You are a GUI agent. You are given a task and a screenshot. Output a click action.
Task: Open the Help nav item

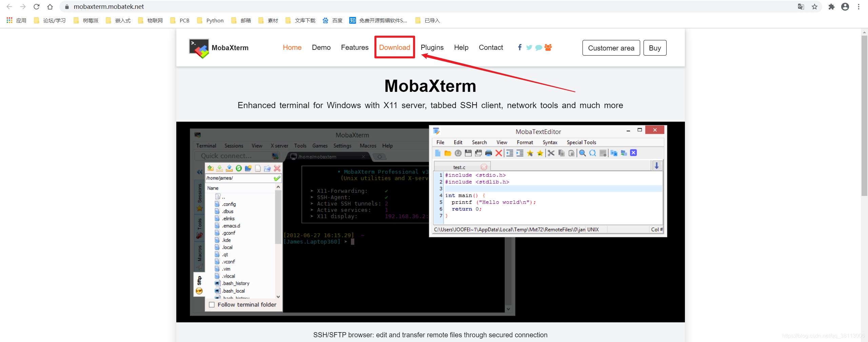coord(461,47)
